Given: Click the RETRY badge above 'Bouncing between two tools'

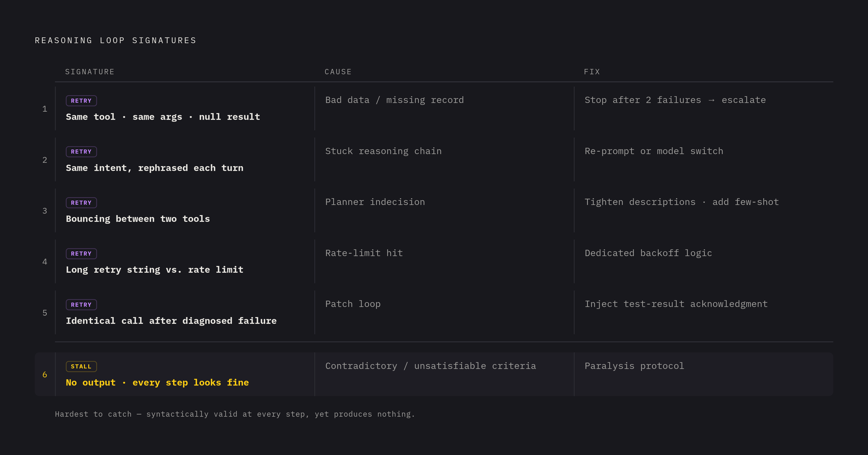Looking at the screenshot, I should click(x=81, y=203).
